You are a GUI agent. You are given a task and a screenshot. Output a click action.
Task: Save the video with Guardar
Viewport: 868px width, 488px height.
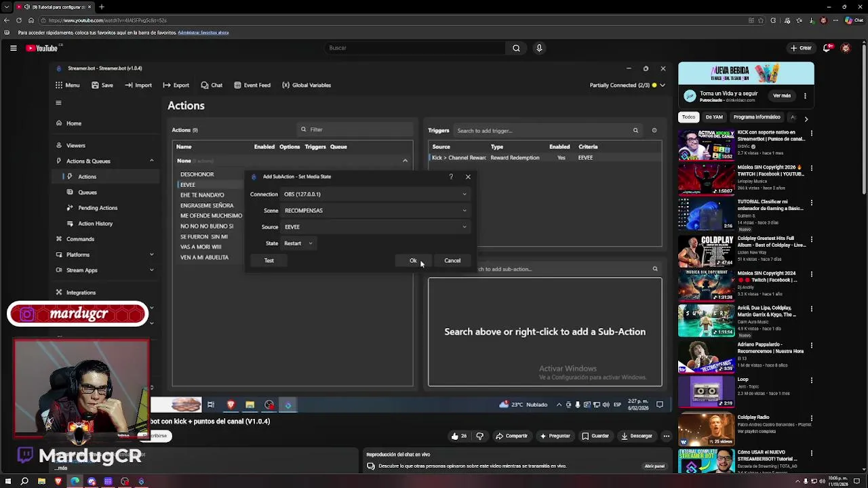point(595,436)
